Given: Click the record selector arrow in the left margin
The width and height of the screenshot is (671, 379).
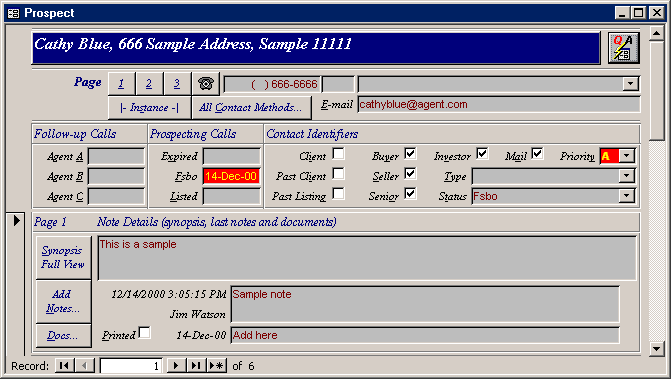Looking at the screenshot, I should (x=16, y=221).
